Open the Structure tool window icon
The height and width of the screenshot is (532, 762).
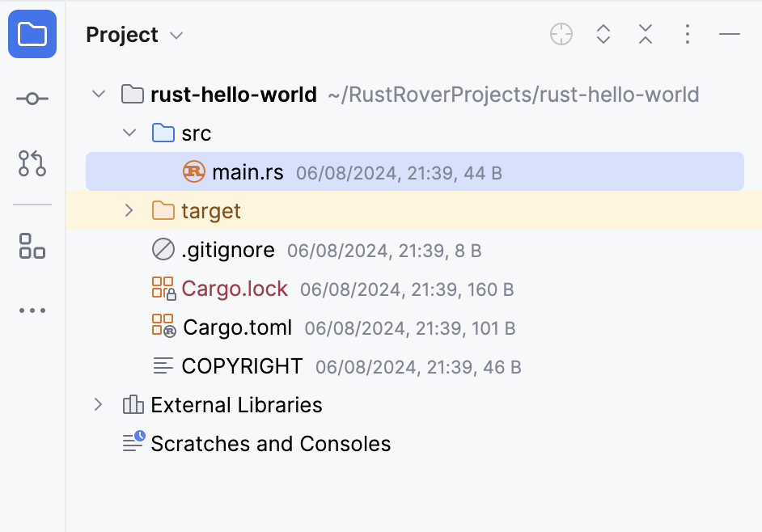coord(32,246)
